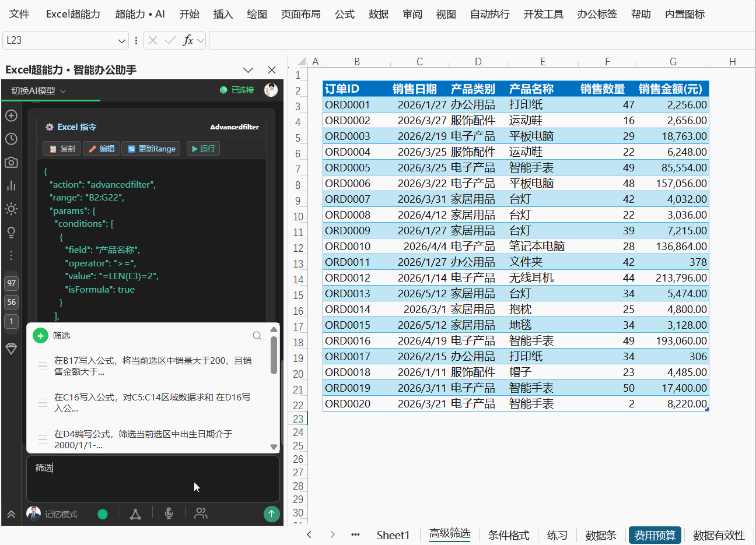Screen dimensions: 756x545
Task: Expand the Name Box dropdown
Action: [x=121, y=41]
